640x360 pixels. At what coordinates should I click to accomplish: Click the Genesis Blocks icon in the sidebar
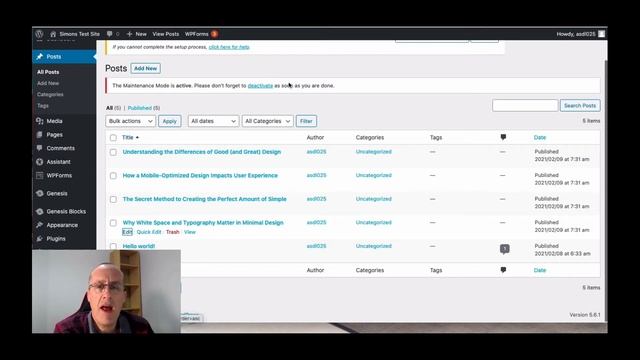tap(40, 211)
